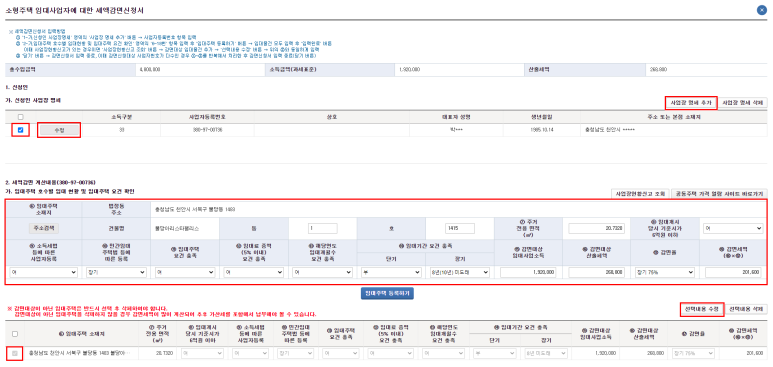Click the 주소검색 address search button

44,228
